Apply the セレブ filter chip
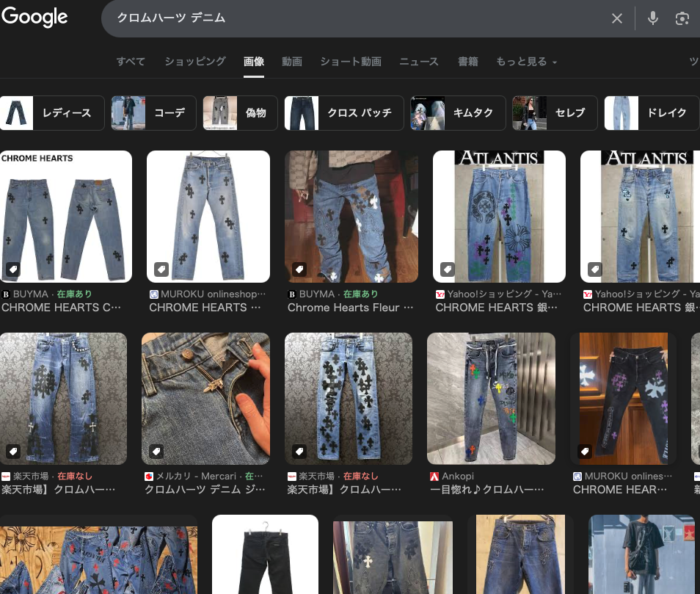The height and width of the screenshot is (594, 700). [x=555, y=113]
